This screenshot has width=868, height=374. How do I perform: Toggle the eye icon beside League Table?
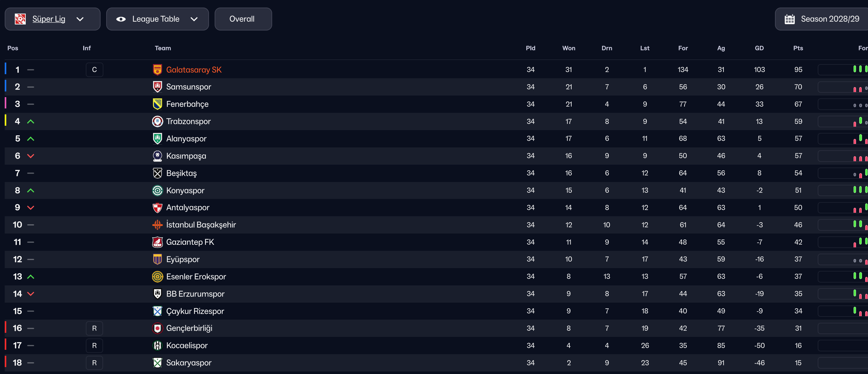point(121,19)
